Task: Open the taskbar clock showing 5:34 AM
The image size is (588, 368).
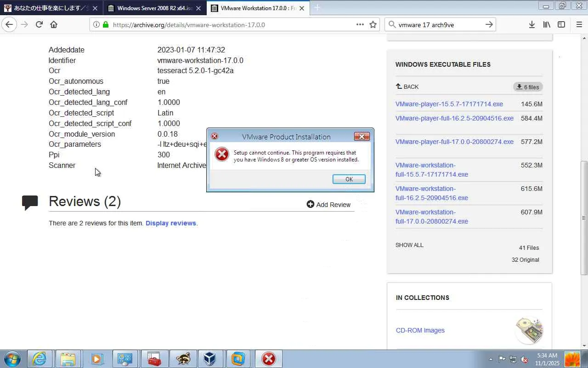Action: click(547, 359)
